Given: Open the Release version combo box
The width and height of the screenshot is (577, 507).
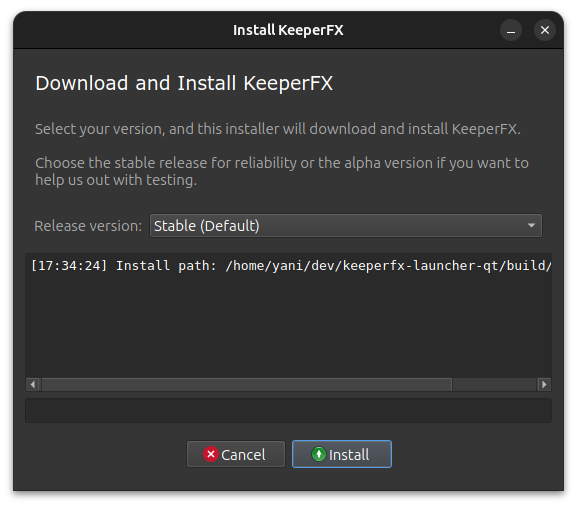Looking at the screenshot, I should pyautogui.click(x=346, y=226).
